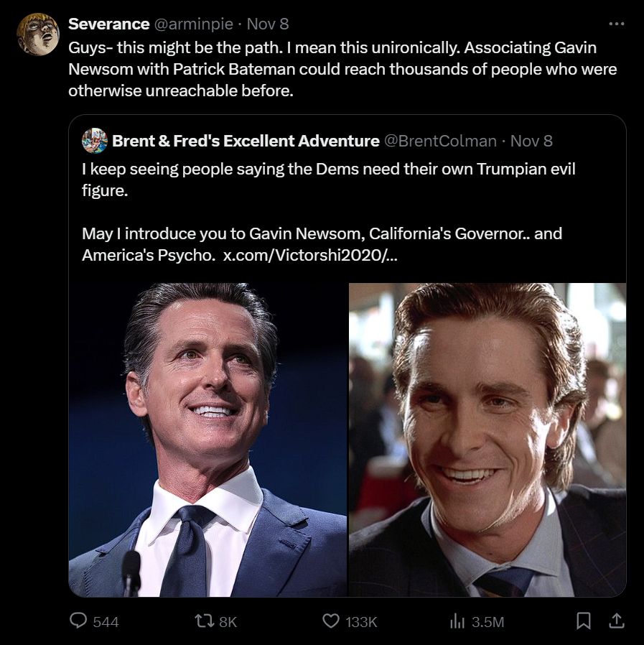Screen dimensions: 644x645
Task: Reply to the Severance post
Action: pyautogui.click(x=79, y=621)
